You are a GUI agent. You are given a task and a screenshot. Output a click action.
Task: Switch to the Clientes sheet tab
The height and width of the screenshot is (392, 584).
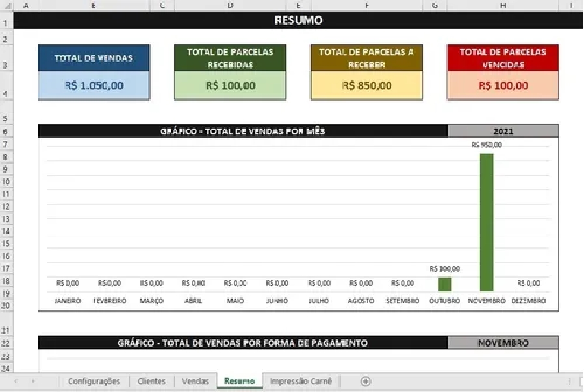(151, 381)
